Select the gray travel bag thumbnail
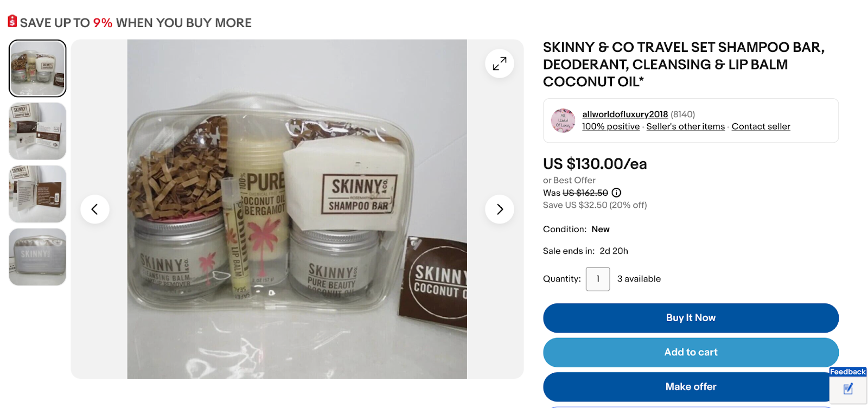 [x=37, y=256]
